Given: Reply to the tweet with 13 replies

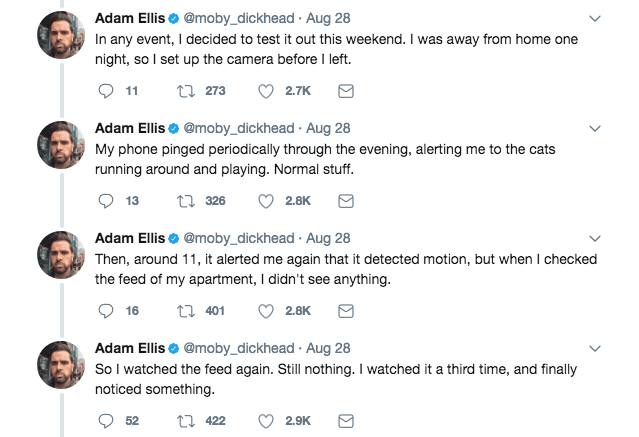Looking at the screenshot, I should click(106, 201).
